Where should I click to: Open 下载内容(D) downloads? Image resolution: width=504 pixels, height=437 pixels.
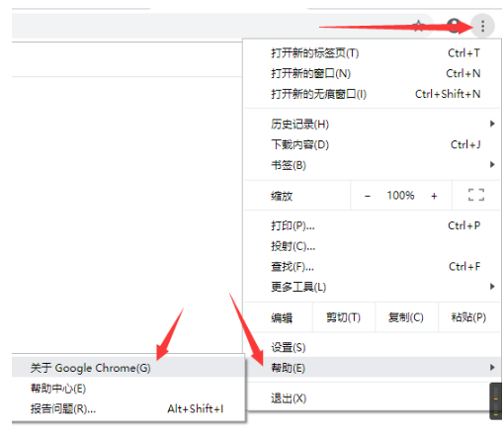373,144
